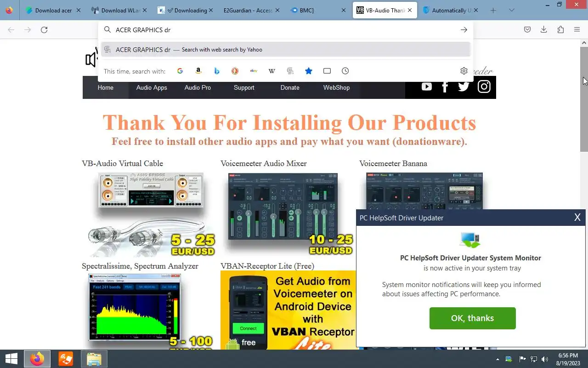
Task: Open VB-Audio Instagram page
Action: [x=484, y=86]
